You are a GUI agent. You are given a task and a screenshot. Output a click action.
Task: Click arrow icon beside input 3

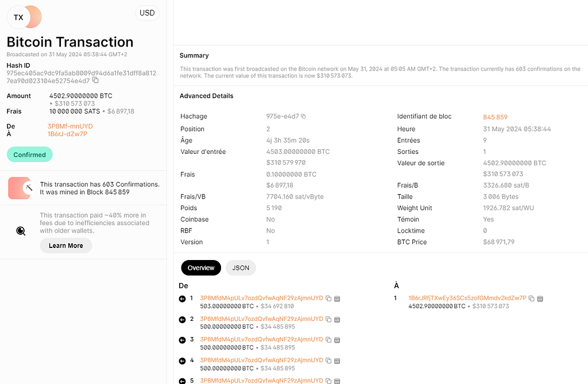[x=182, y=340]
